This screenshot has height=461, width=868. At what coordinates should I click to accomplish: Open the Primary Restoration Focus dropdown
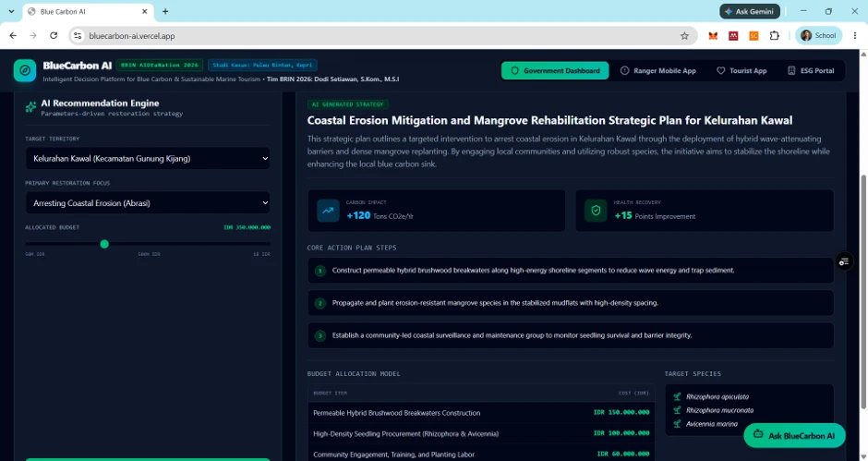pyautogui.click(x=148, y=203)
